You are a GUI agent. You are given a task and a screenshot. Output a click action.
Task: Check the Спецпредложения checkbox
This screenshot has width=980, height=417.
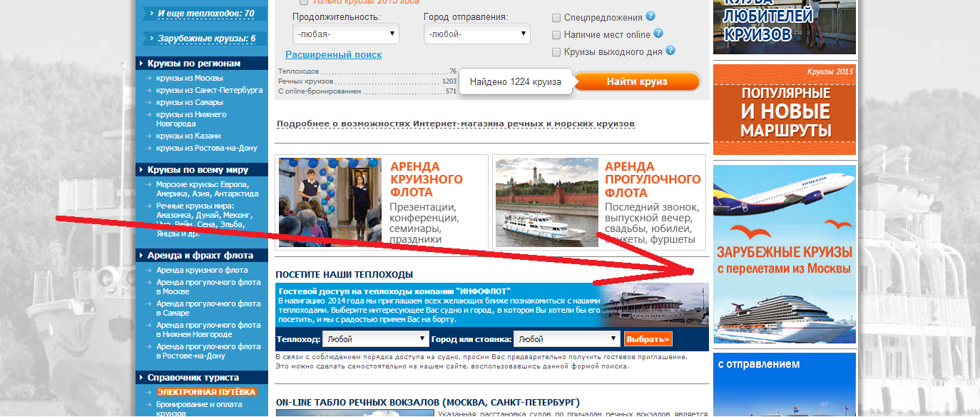(556, 17)
